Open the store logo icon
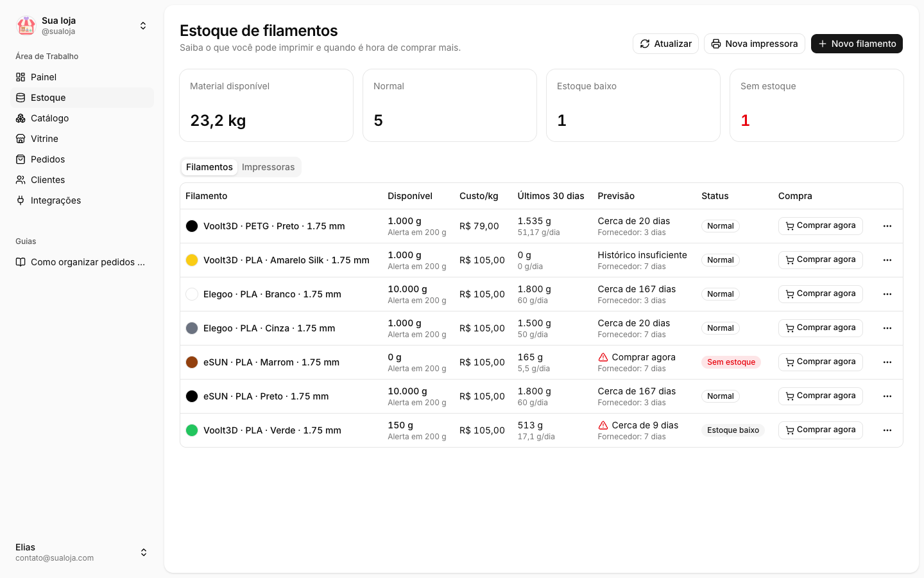The width and height of the screenshot is (924, 578). 26,26
